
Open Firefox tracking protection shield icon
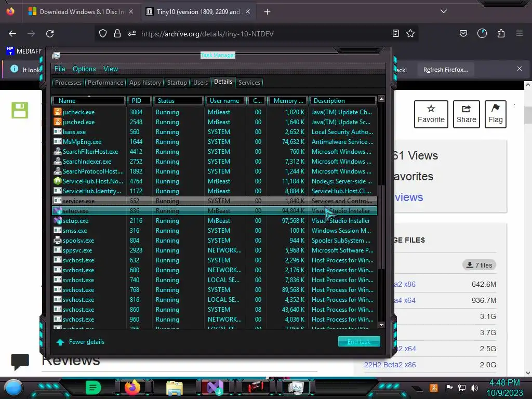click(103, 33)
